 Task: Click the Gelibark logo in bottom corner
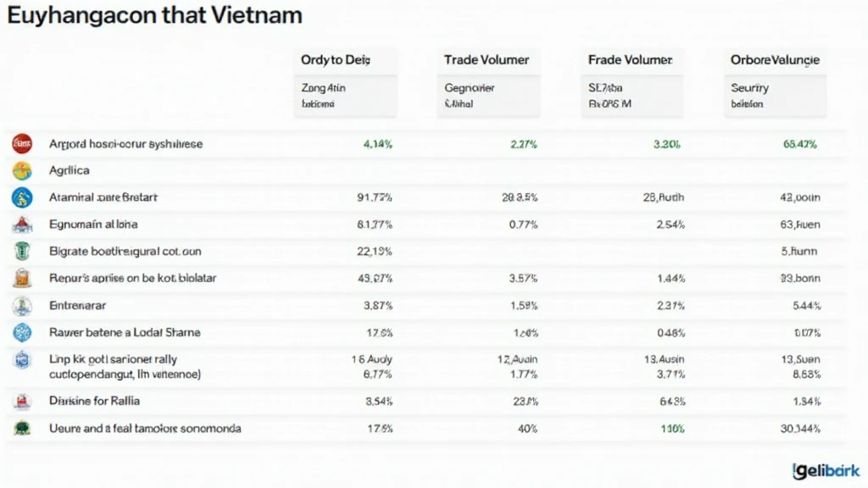point(826,470)
